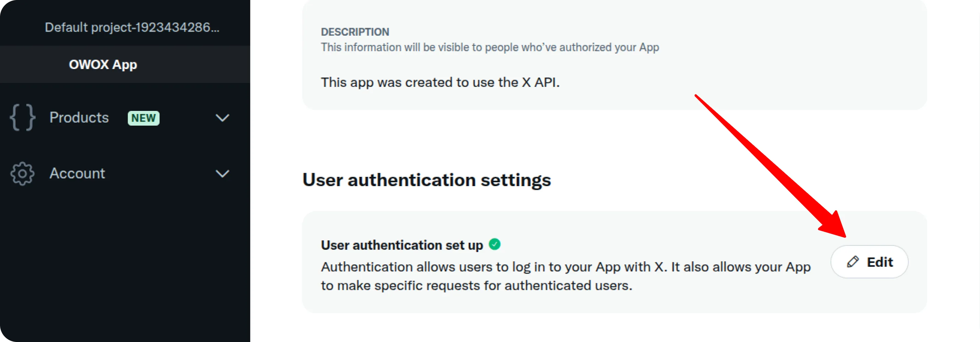This screenshot has width=980, height=342.
Task: Click the Account gear icon
Action: pos(22,174)
